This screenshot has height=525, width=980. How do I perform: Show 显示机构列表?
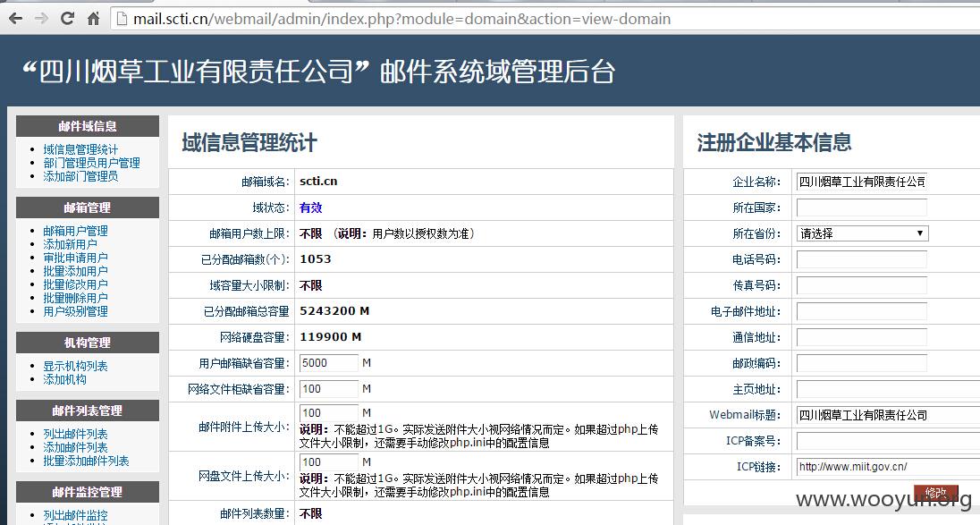pos(75,367)
